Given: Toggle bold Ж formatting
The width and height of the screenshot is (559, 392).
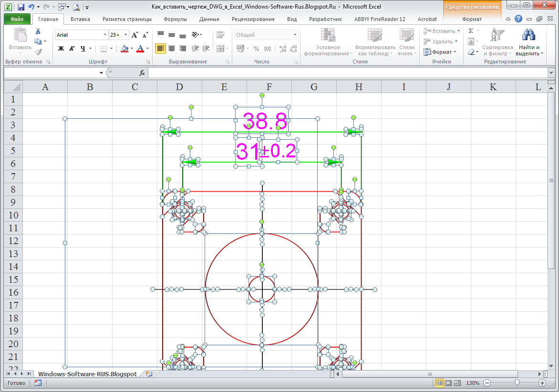Looking at the screenshot, I should (x=62, y=49).
